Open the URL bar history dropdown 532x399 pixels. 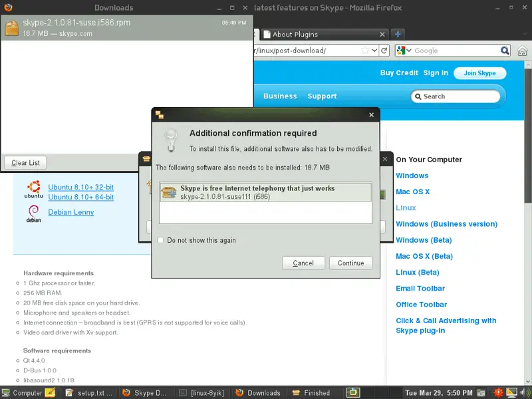tap(374, 51)
